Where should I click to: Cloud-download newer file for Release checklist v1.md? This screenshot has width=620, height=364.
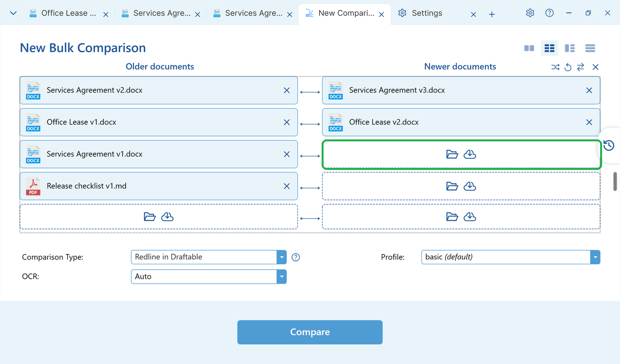tap(470, 186)
